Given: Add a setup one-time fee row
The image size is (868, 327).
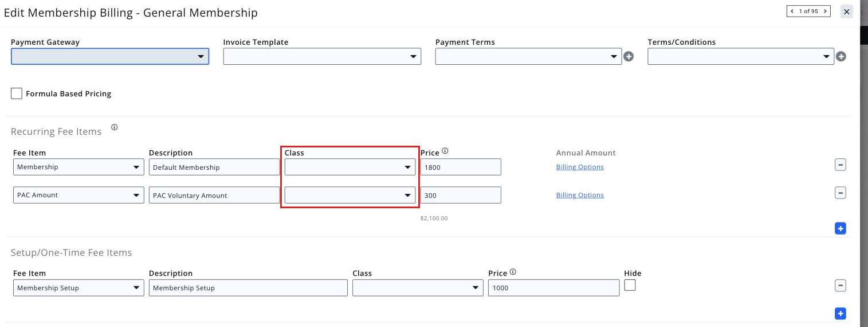Looking at the screenshot, I should coord(840,313).
